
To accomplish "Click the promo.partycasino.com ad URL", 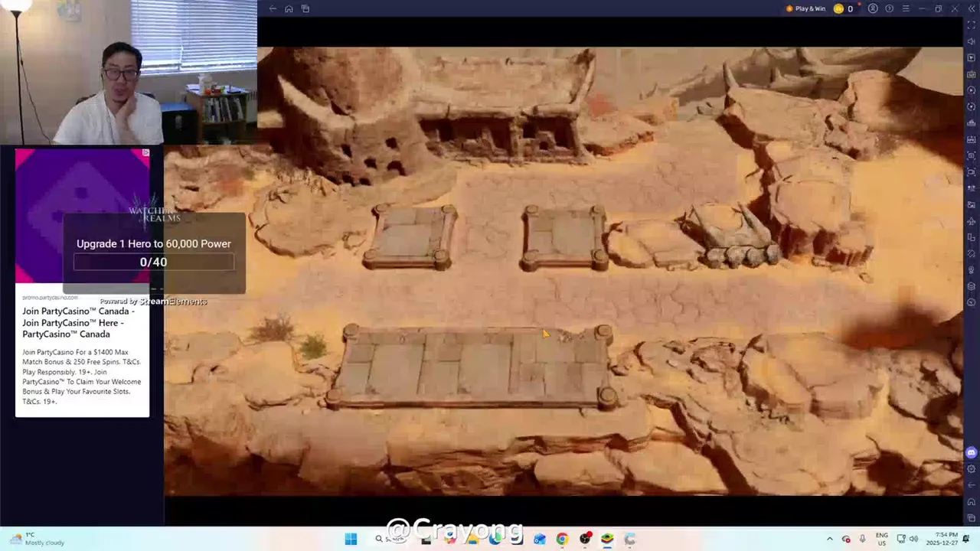I will point(50,298).
